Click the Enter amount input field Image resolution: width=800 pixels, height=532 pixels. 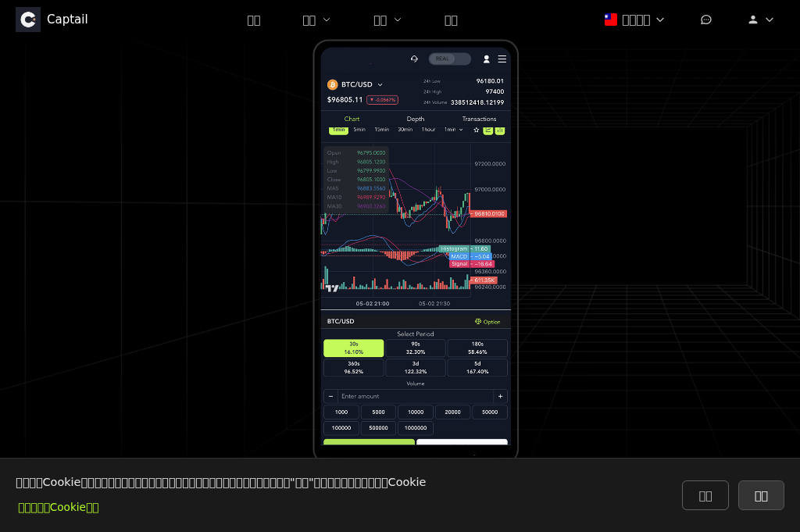point(414,396)
